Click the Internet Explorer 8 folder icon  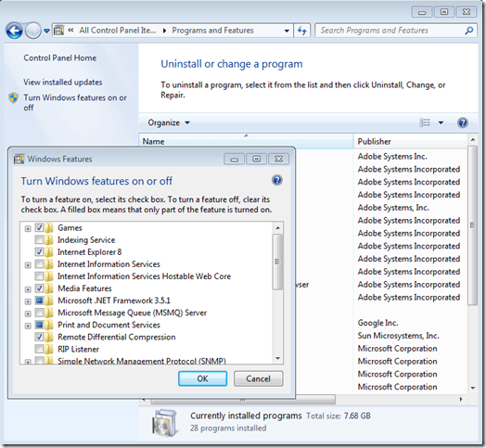(x=49, y=251)
